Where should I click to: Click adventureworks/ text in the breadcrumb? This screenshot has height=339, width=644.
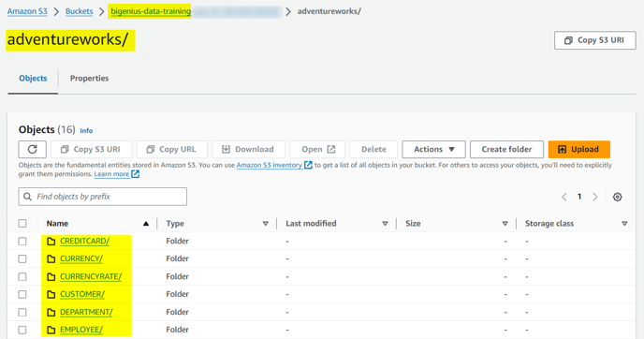[329, 11]
